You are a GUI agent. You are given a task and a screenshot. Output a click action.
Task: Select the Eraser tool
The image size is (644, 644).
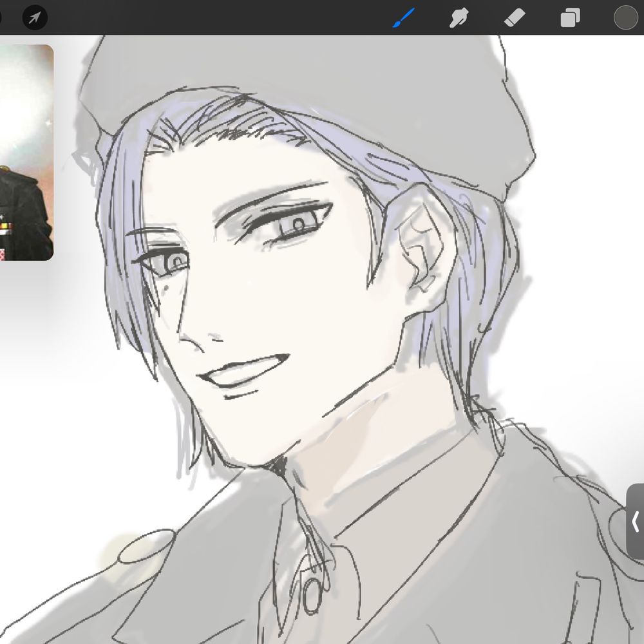pyautogui.click(x=515, y=18)
